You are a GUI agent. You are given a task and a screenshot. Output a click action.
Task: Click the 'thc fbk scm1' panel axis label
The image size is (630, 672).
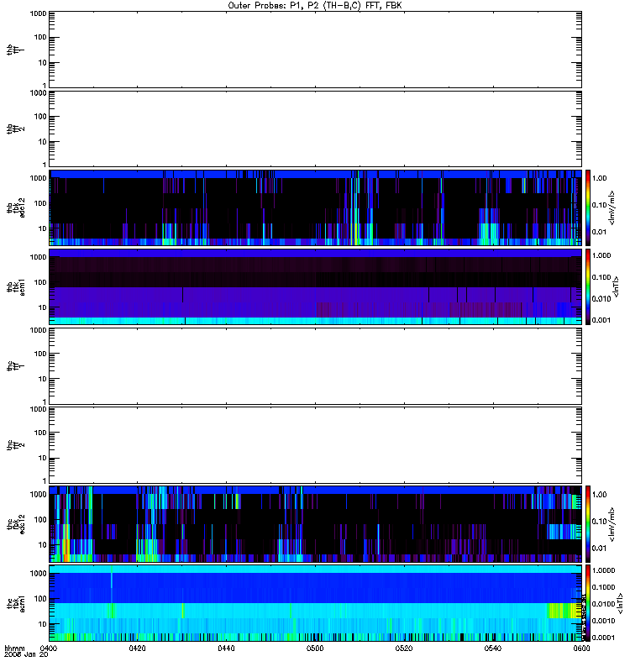pos(15,603)
